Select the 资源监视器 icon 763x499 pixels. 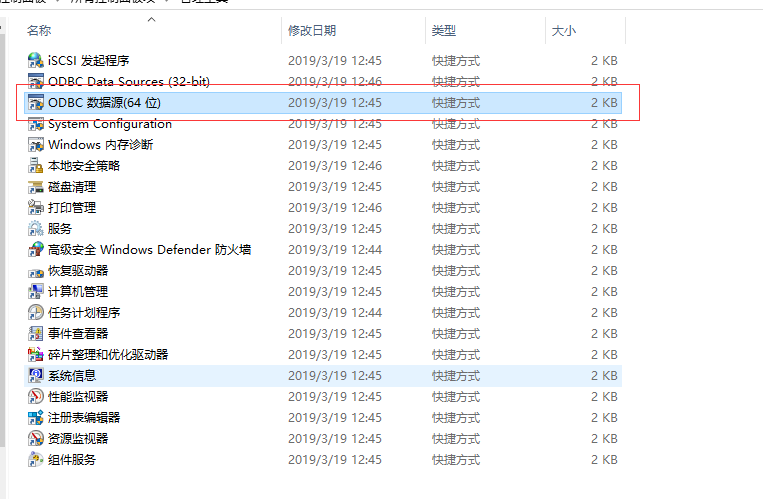(x=36, y=438)
